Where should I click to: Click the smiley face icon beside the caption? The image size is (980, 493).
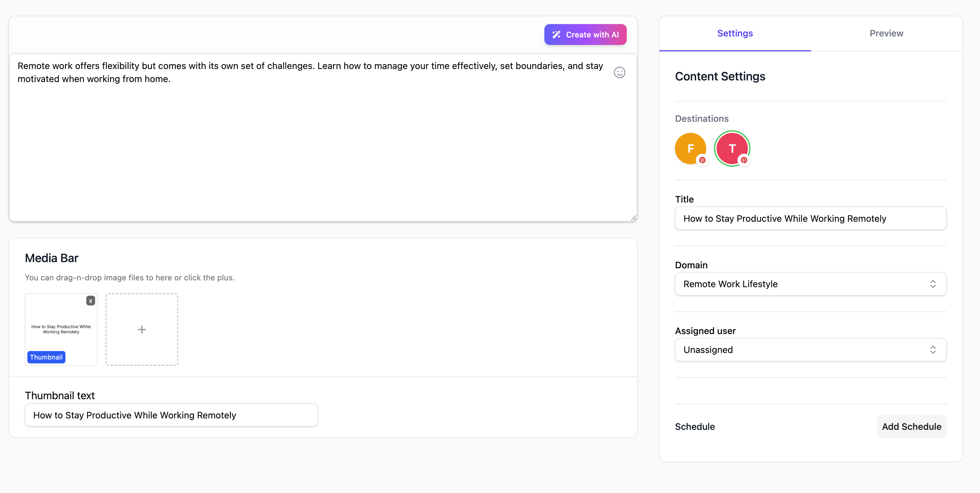(620, 72)
